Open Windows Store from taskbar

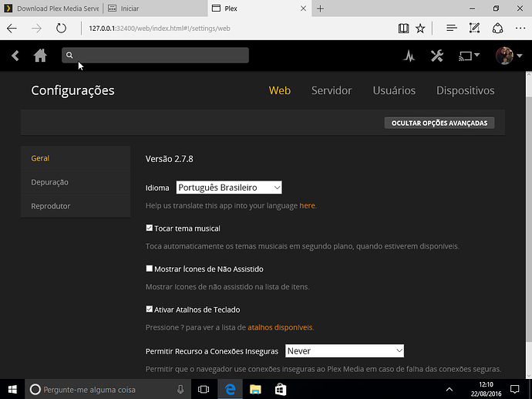pos(281,390)
